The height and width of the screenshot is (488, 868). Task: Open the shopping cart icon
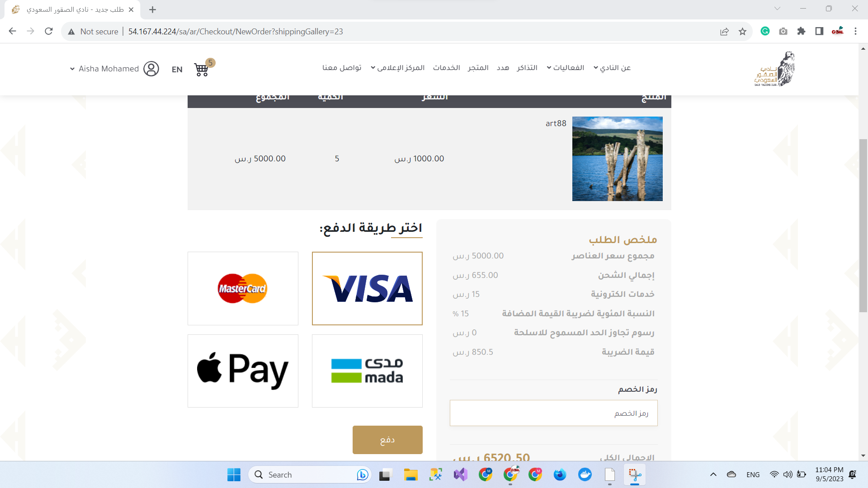[202, 70]
